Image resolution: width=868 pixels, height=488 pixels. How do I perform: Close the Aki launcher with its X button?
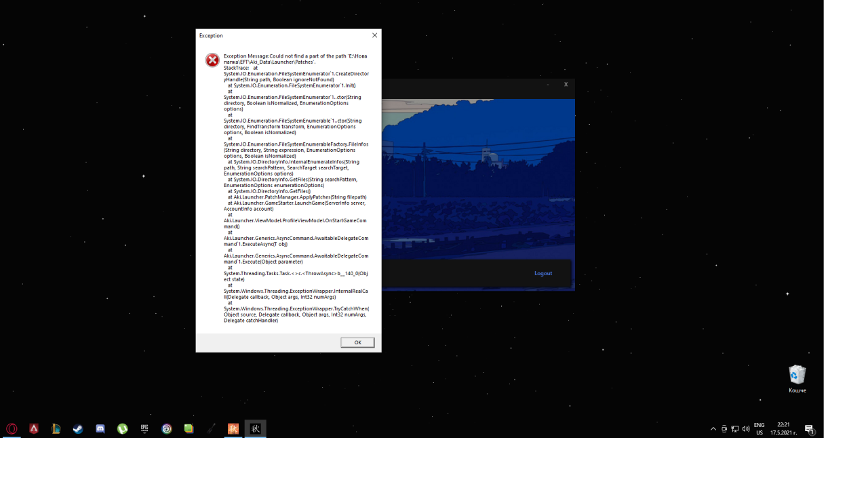566,84
